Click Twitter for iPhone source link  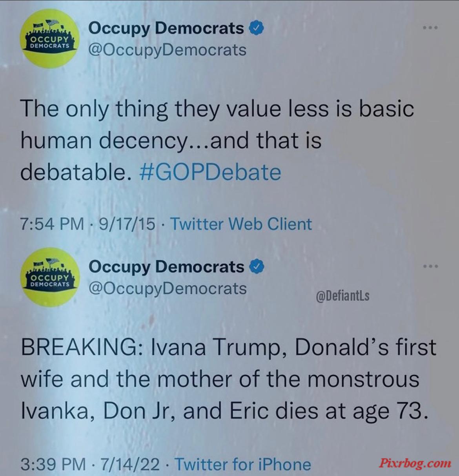pos(242,465)
